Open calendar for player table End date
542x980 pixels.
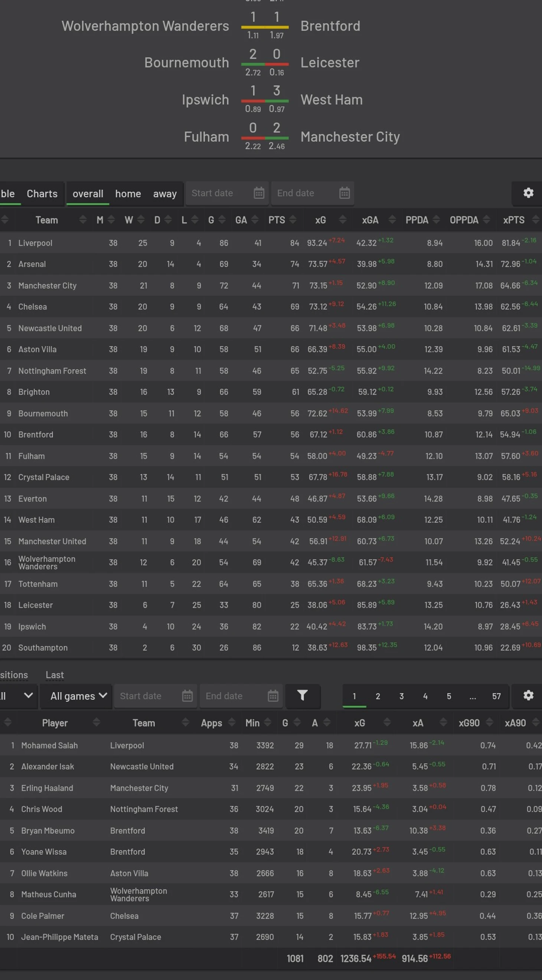[x=273, y=696]
